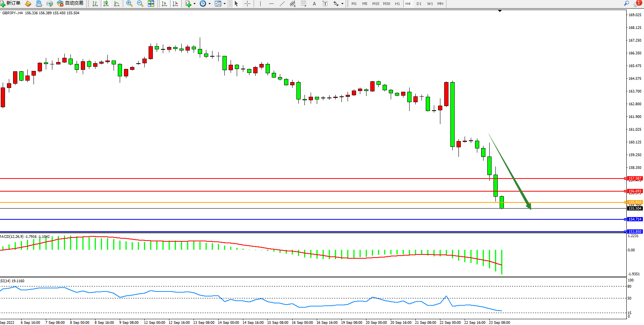This screenshot has height=325, width=644.
Task: Switch to the H1 timeframe
Action: click(x=397, y=3)
